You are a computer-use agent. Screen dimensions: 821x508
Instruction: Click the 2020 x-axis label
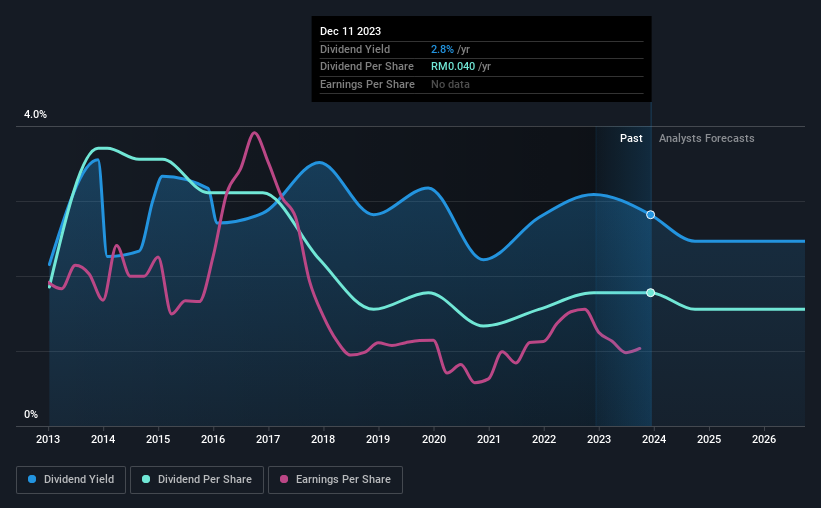(x=434, y=439)
